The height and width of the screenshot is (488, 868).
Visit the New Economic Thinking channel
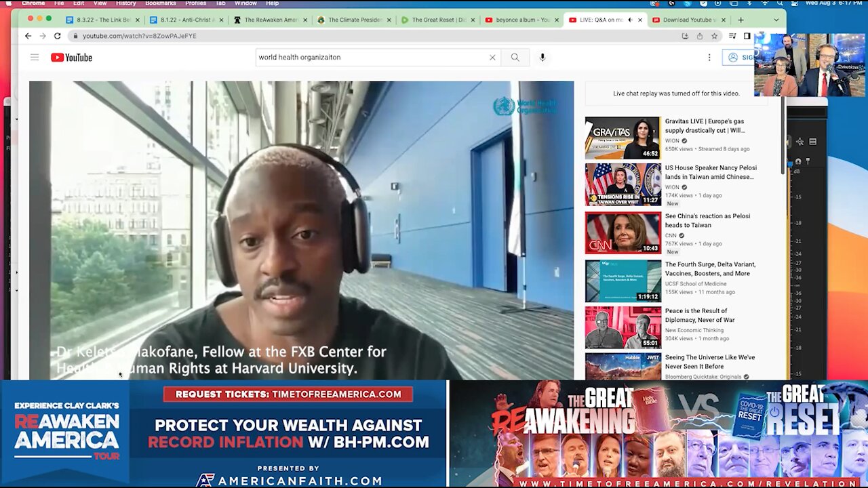[x=695, y=330]
